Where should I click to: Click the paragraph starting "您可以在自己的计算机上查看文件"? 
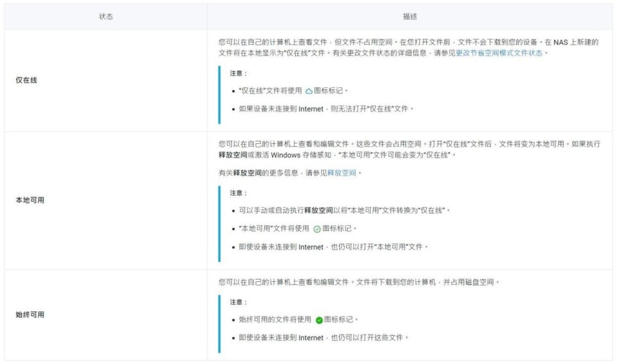coord(409,47)
